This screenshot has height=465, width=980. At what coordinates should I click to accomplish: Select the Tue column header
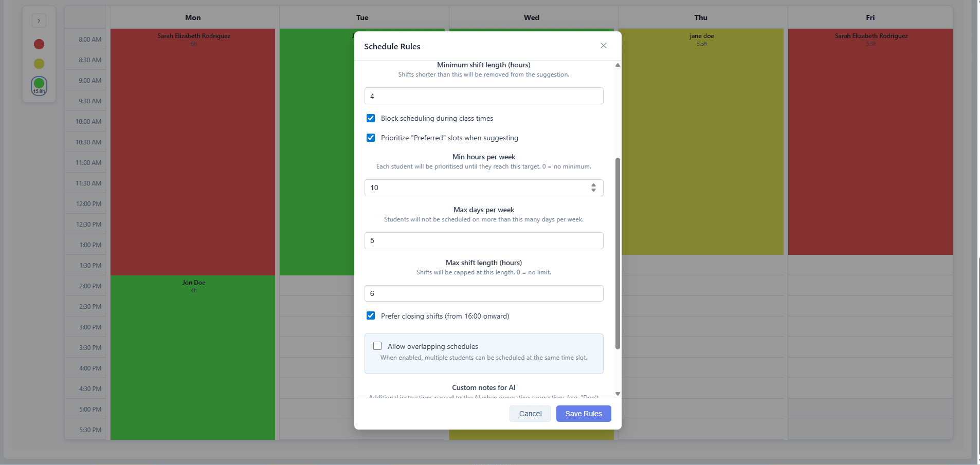tap(362, 17)
